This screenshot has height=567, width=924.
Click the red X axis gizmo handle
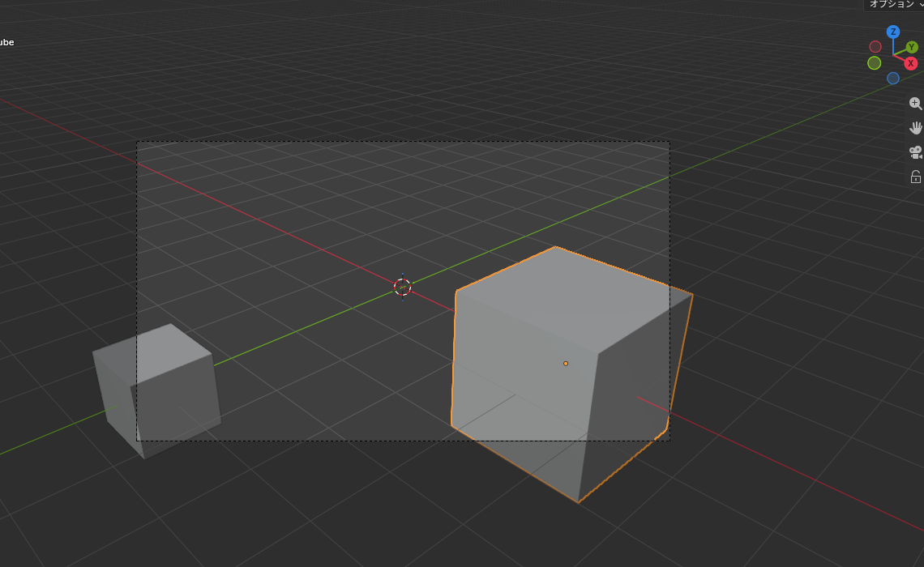pyautogui.click(x=910, y=64)
